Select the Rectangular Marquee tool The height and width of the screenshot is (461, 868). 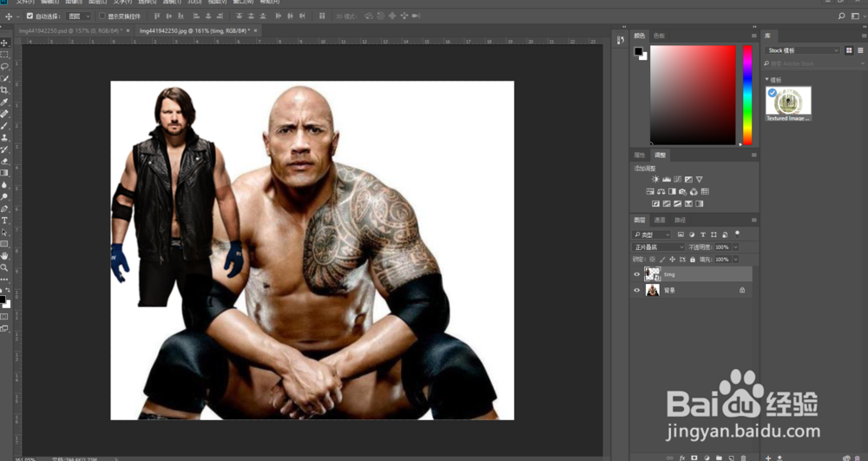point(4,54)
